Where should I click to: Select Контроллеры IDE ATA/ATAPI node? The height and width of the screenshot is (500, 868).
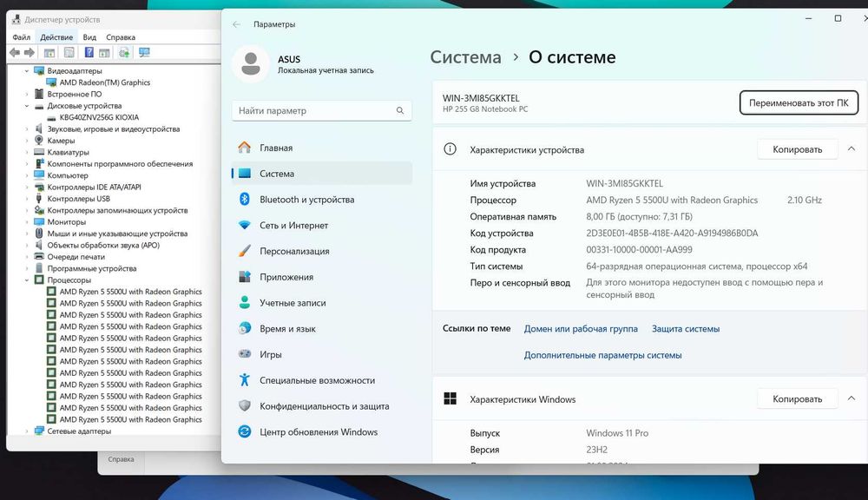pos(94,187)
